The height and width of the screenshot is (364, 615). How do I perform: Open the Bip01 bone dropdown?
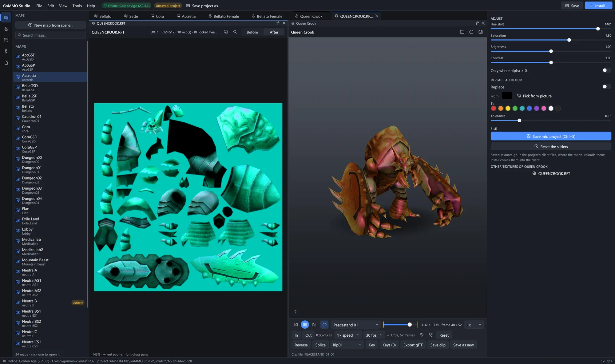click(347, 345)
